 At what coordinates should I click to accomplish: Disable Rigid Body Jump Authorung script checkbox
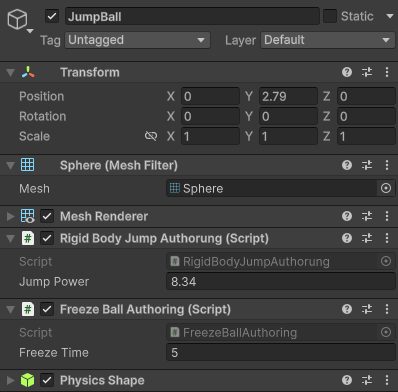point(47,238)
